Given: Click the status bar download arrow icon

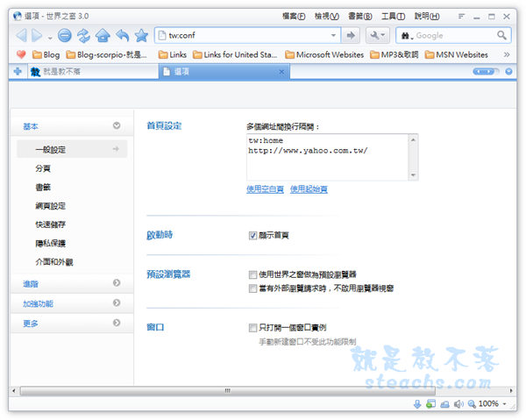Looking at the screenshot, I should click(x=417, y=404).
